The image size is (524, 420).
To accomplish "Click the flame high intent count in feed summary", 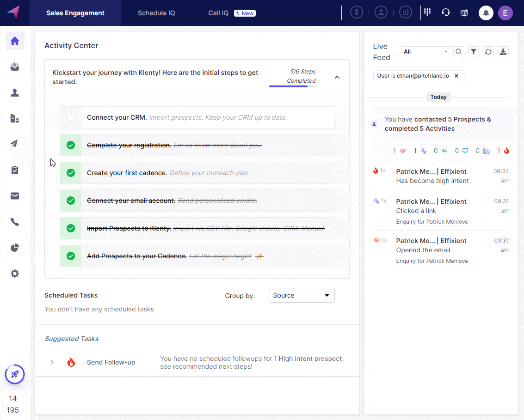I will pyautogui.click(x=503, y=151).
